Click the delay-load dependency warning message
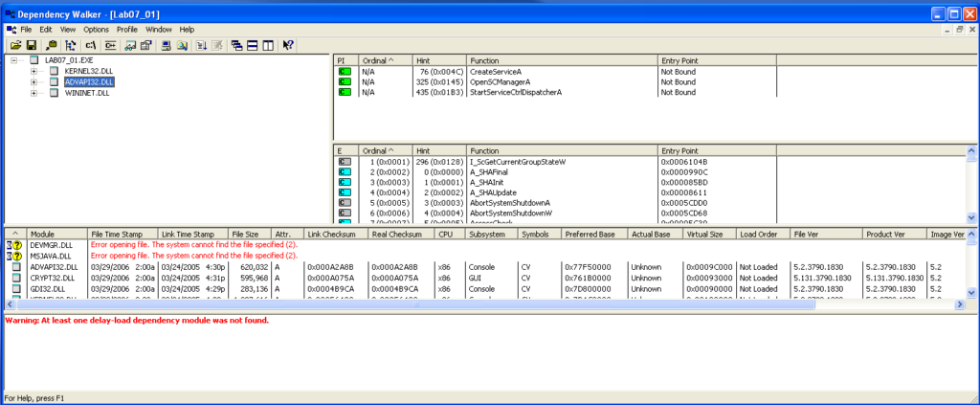The image size is (980, 405). (137, 320)
